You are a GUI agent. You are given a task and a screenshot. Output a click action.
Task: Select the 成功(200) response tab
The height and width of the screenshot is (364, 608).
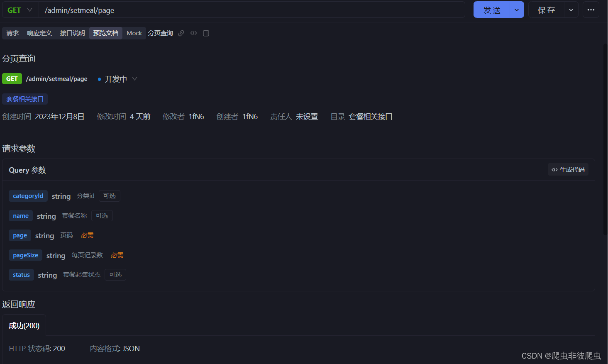coord(24,325)
